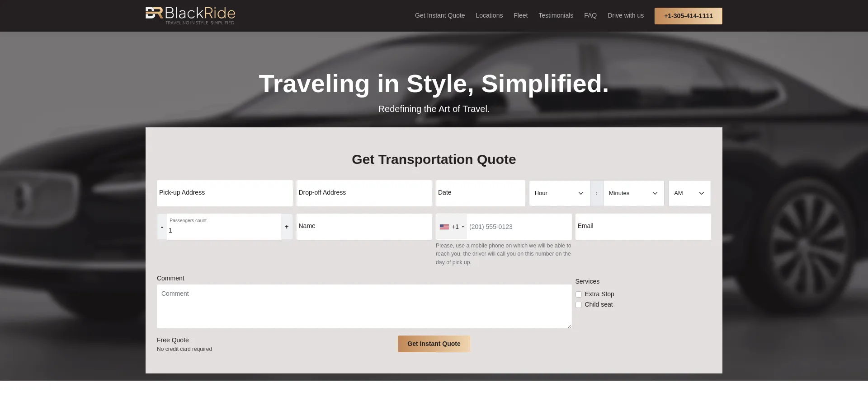Decrease passengers count with minus button
Image resolution: width=868 pixels, height=401 pixels.
tap(162, 227)
